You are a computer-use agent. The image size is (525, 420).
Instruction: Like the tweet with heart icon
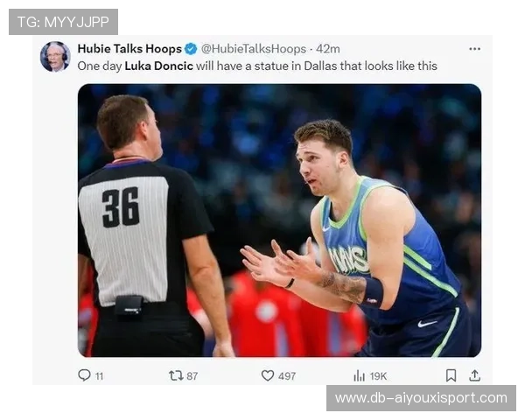(268, 375)
